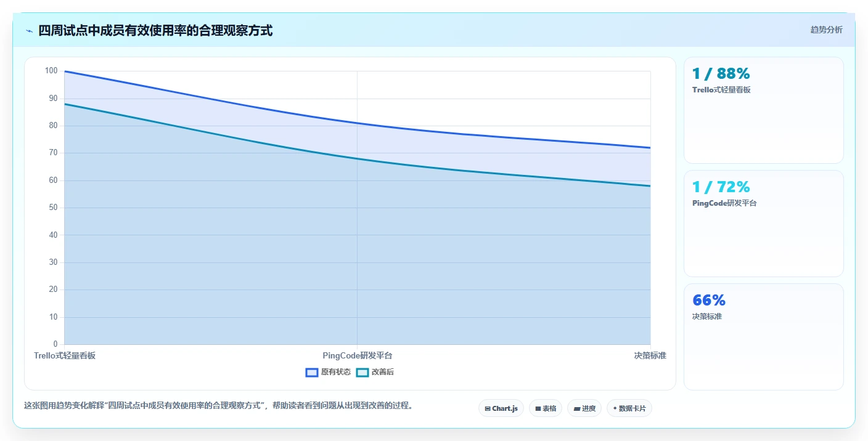The height and width of the screenshot is (441, 868).
Task: Click the 表格 tag
Action: (x=546, y=408)
